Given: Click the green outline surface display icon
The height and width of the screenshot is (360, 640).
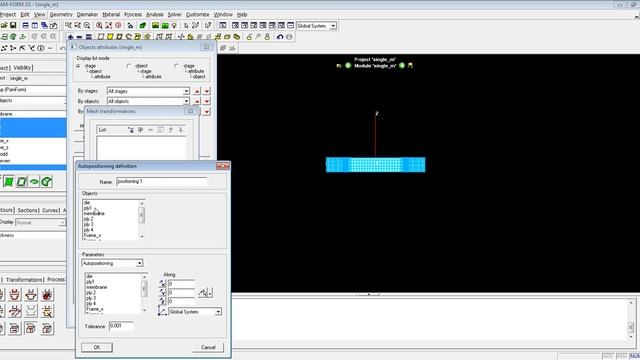Looking at the screenshot, I should click(x=22, y=182).
